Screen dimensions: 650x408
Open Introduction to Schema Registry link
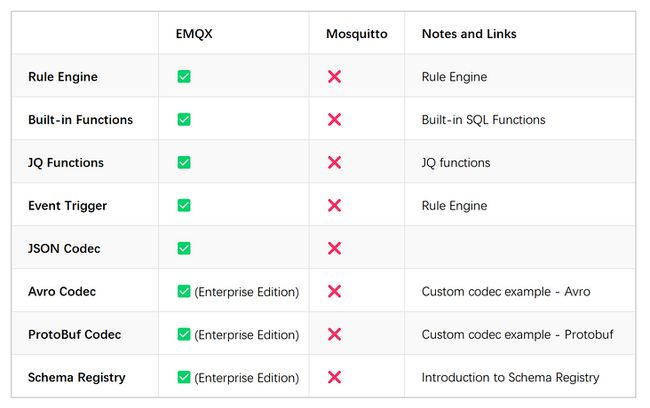pyautogui.click(x=510, y=377)
